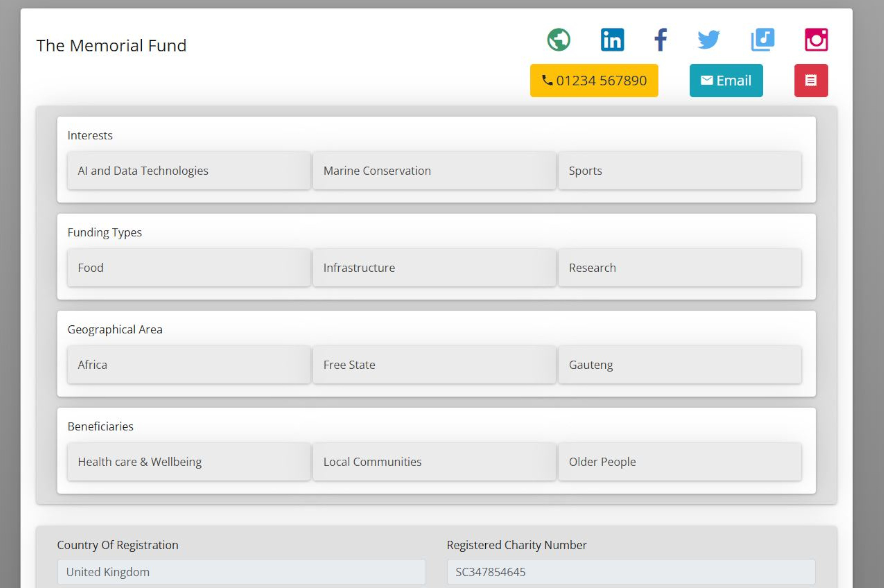The width and height of the screenshot is (884, 588).
Task: Open the LinkedIn profile icon
Action: (x=612, y=40)
